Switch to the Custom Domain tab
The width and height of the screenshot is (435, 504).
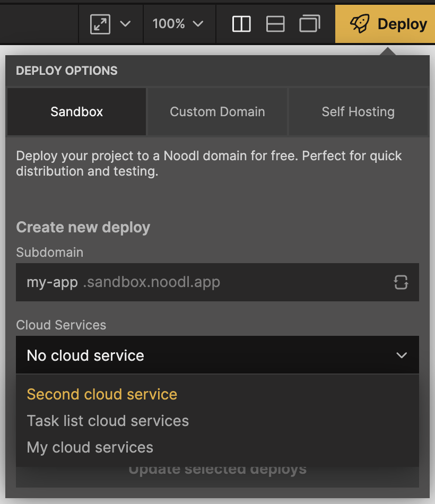[217, 112]
